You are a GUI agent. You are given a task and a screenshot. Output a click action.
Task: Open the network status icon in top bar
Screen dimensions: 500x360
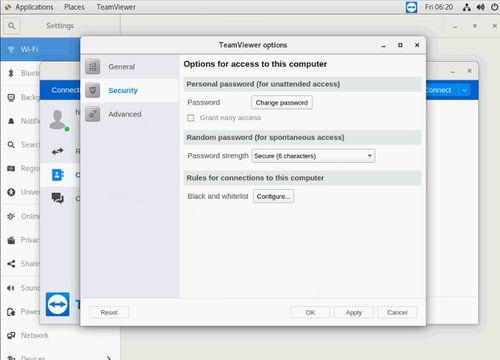point(467,7)
